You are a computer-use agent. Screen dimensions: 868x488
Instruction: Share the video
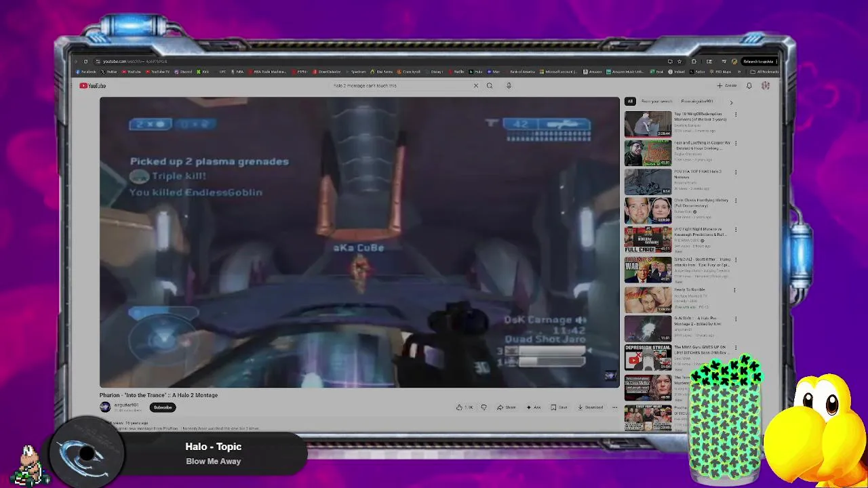coord(507,407)
